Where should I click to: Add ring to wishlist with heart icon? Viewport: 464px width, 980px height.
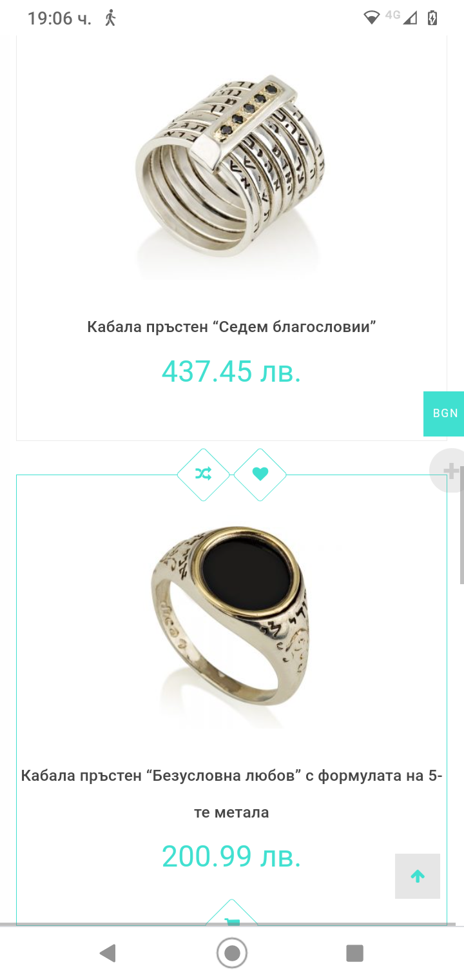pyautogui.click(x=260, y=475)
